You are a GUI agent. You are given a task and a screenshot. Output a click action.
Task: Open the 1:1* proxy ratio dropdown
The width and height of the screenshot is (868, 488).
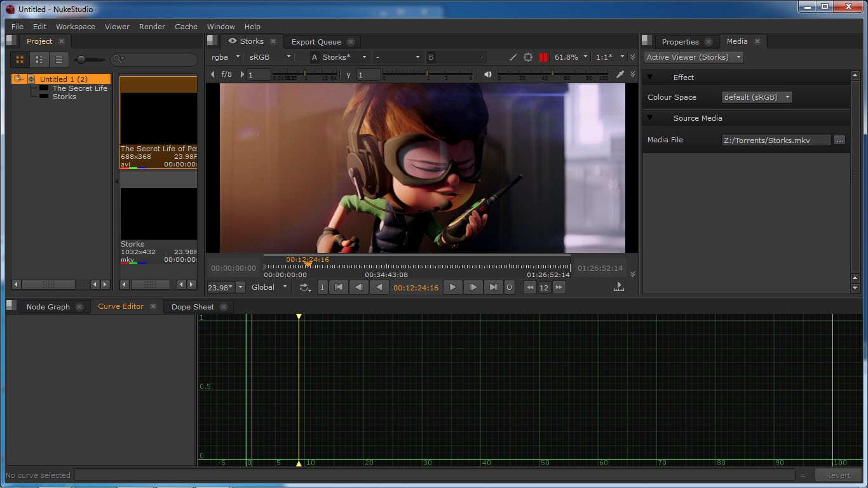point(610,57)
